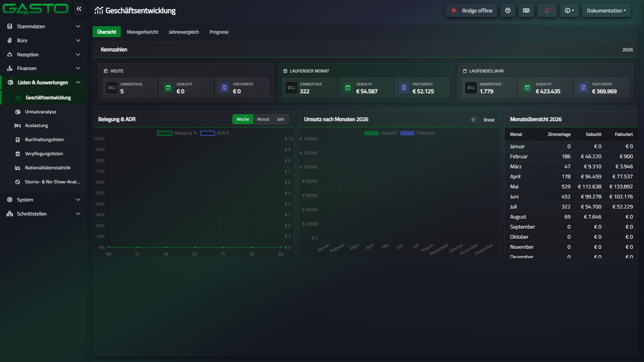The width and height of the screenshot is (644, 362).
Task: Open Verpflegungslisten from the sidebar
Action: coord(44,154)
